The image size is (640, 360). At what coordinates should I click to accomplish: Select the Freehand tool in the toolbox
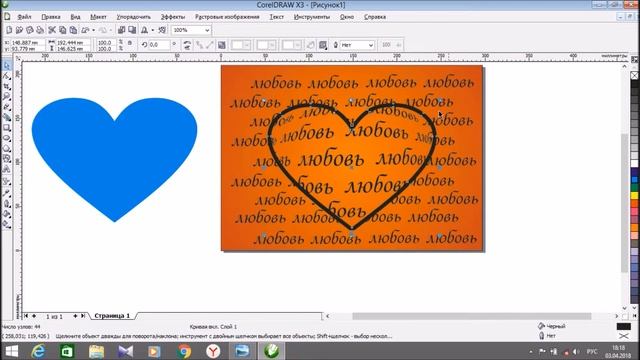point(7,107)
